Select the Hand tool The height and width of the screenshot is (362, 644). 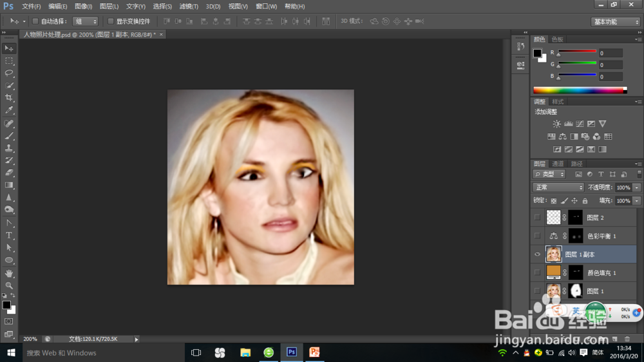tap(9, 273)
